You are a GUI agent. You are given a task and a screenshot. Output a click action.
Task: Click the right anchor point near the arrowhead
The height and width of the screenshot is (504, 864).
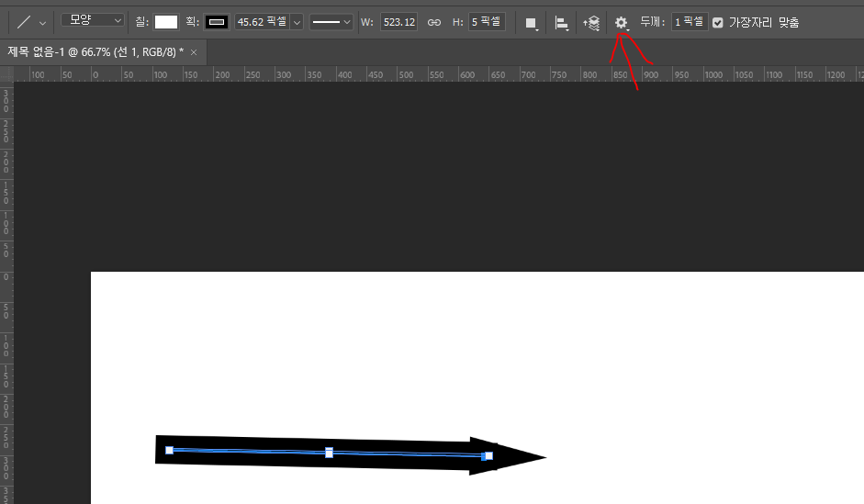pos(488,455)
